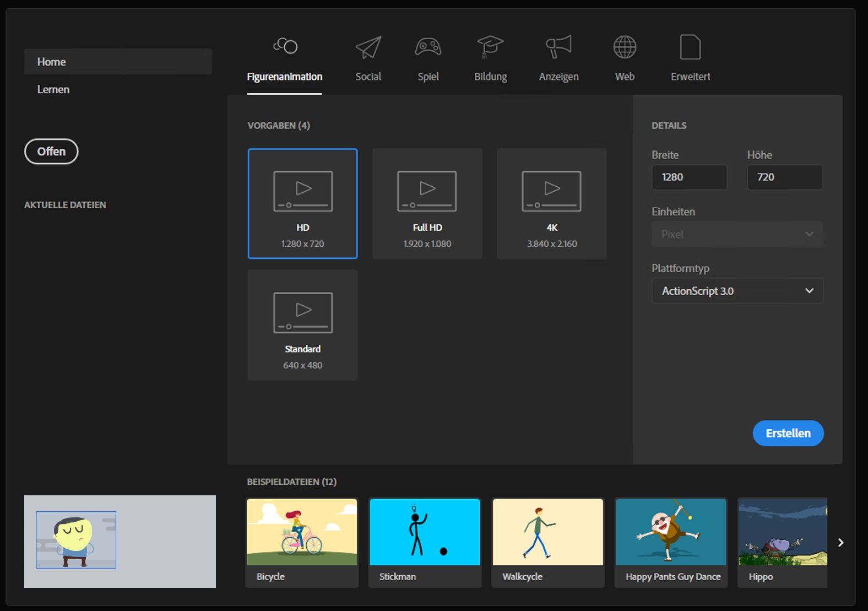Go to Home in the sidebar
The image size is (868, 611).
point(118,62)
